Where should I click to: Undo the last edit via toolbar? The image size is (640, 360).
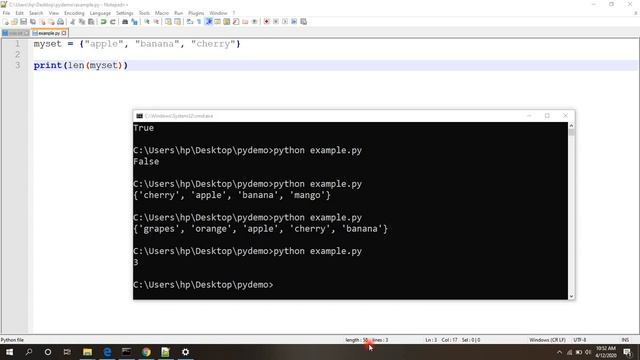[x=103, y=22]
